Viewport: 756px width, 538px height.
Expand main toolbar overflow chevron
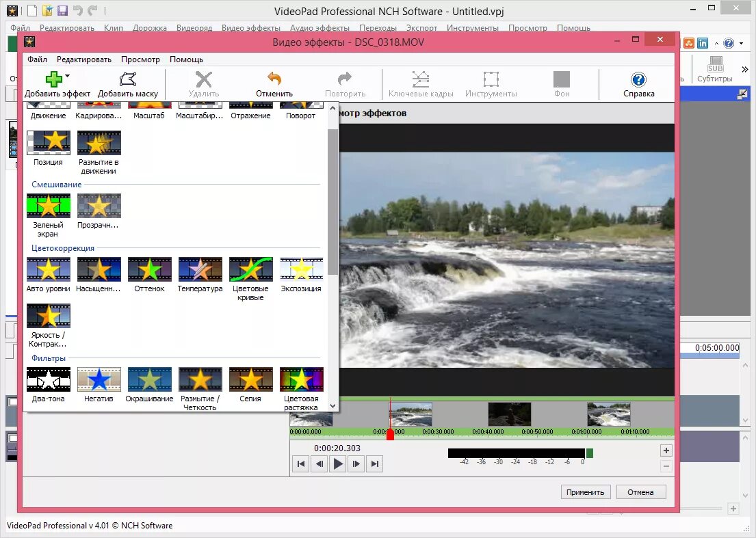coord(745,69)
